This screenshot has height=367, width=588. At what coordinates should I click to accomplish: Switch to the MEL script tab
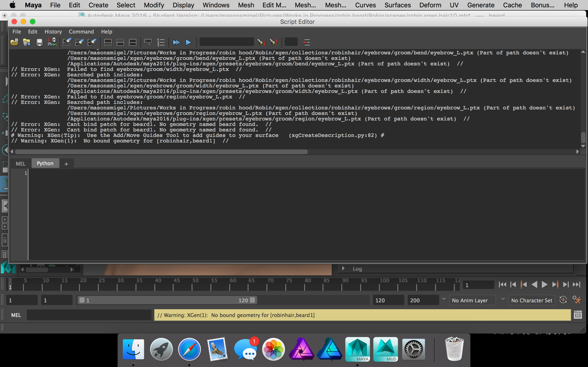point(21,164)
